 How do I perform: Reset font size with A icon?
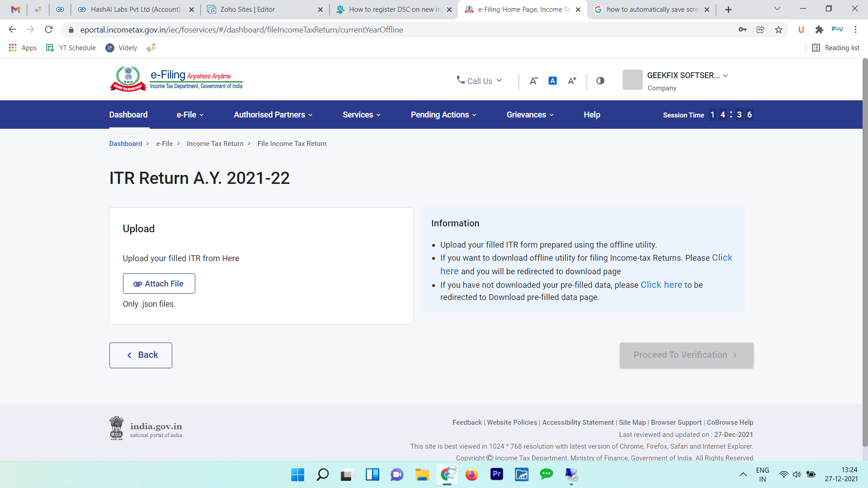[552, 80]
